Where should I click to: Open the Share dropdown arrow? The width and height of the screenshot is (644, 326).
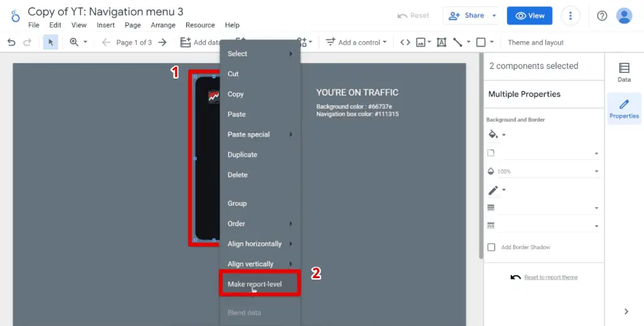pos(494,16)
